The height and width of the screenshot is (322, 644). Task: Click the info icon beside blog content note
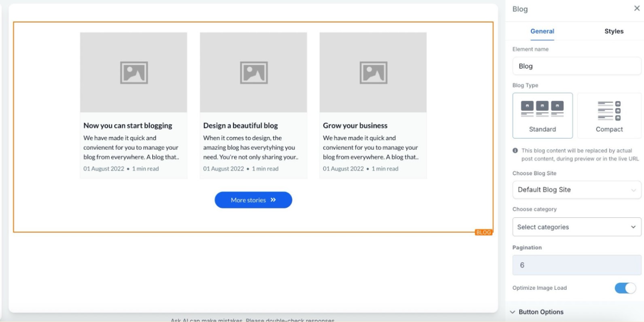pos(515,151)
